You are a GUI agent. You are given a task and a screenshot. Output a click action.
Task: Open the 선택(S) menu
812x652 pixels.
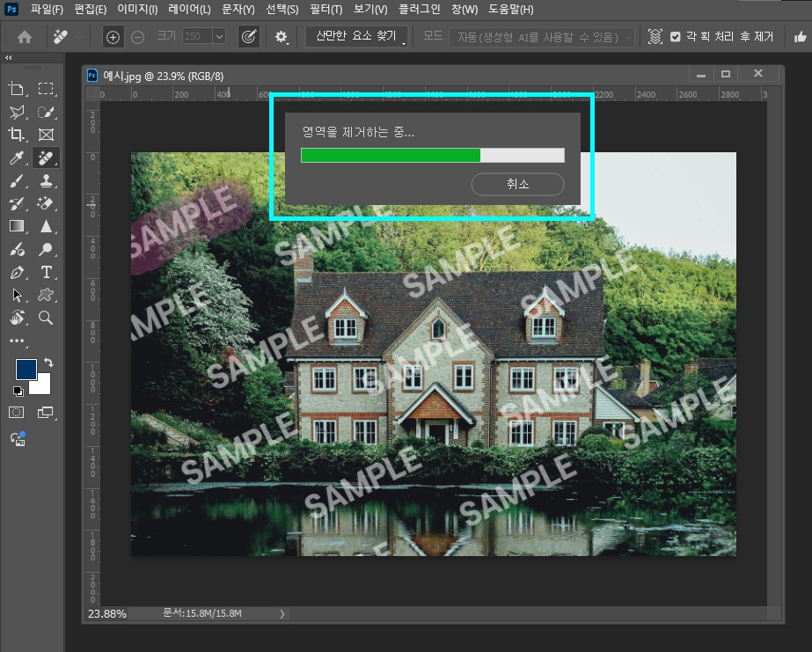(x=282, y=10)
